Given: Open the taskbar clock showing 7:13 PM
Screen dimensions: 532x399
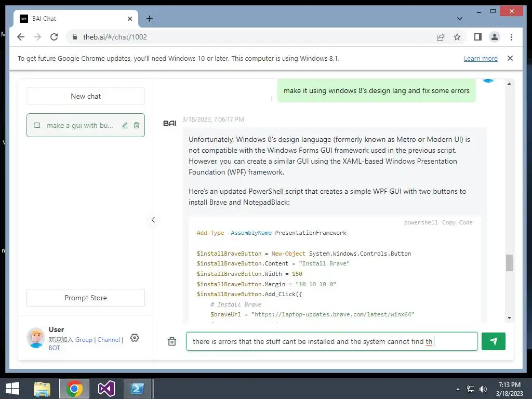Looking at the screenshot, I should [509, 389].
